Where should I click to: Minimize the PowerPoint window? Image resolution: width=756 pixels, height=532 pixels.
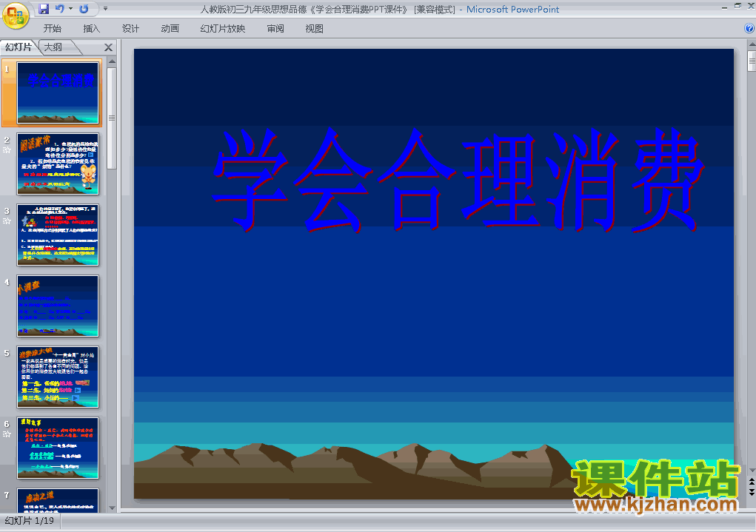click(x=724, y=7)
